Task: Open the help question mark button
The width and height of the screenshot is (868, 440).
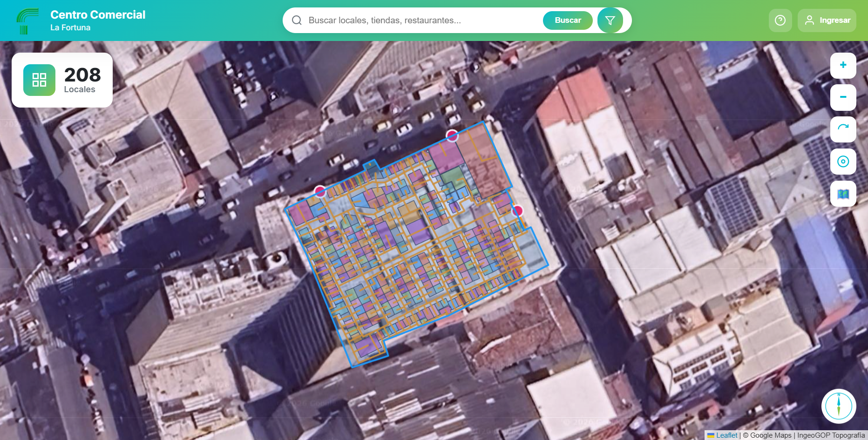Action: 780,20
